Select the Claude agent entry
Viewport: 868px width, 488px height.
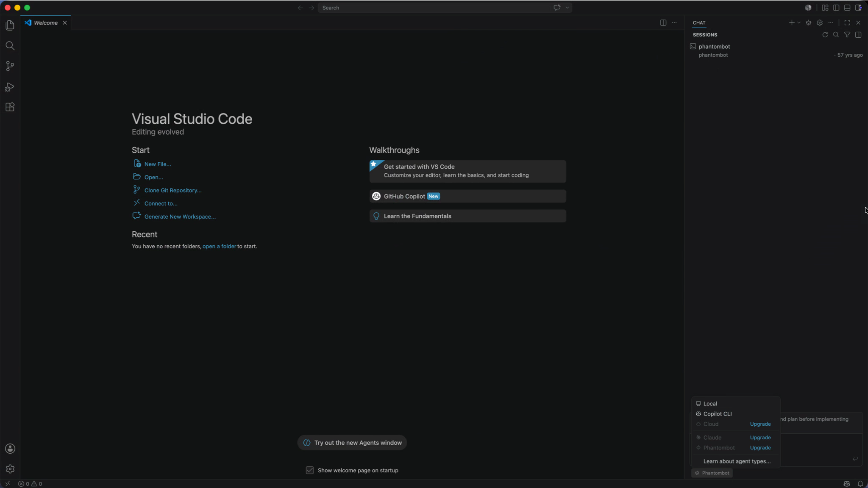pyautogui.click(x=712, y=438)
